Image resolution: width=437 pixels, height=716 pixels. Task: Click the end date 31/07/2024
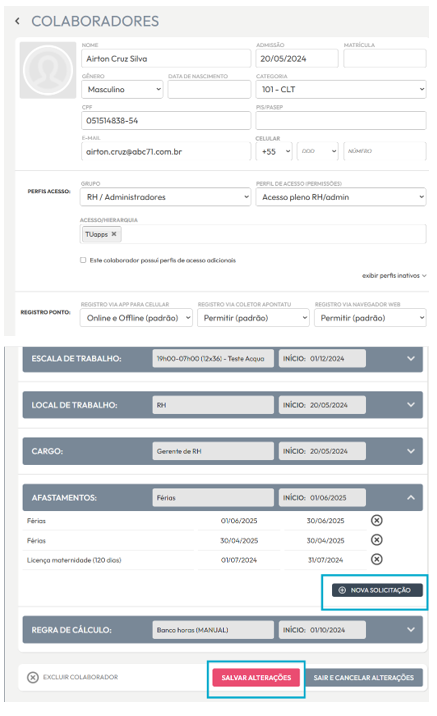pyautogui.click(x=325, y=560)
